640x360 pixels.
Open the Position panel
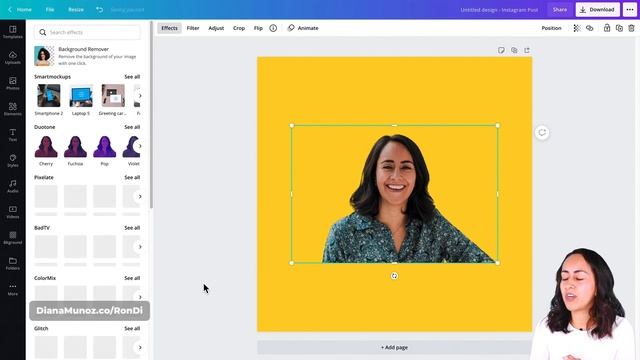tap(551, 28)
